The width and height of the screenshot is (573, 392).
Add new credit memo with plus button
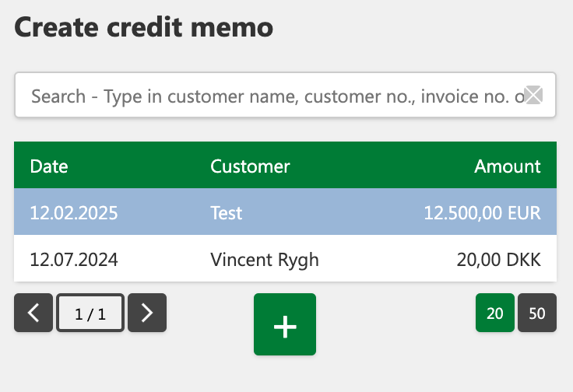(x=285, y=324)
